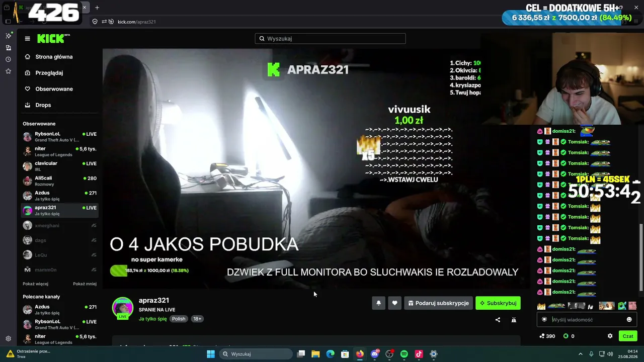644x362 pixels.
Task: Select apraz321 in the followed list
Action: (x=59, y=210)
